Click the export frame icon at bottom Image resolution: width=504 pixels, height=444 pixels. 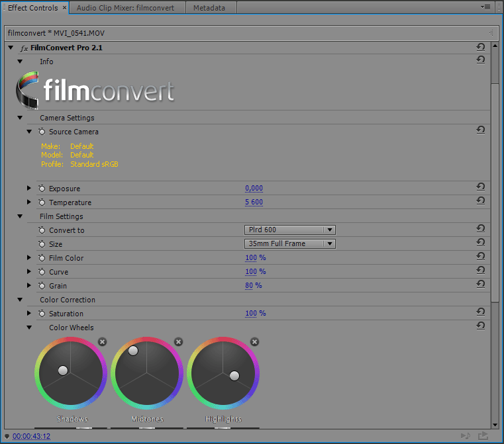[483, 436]
